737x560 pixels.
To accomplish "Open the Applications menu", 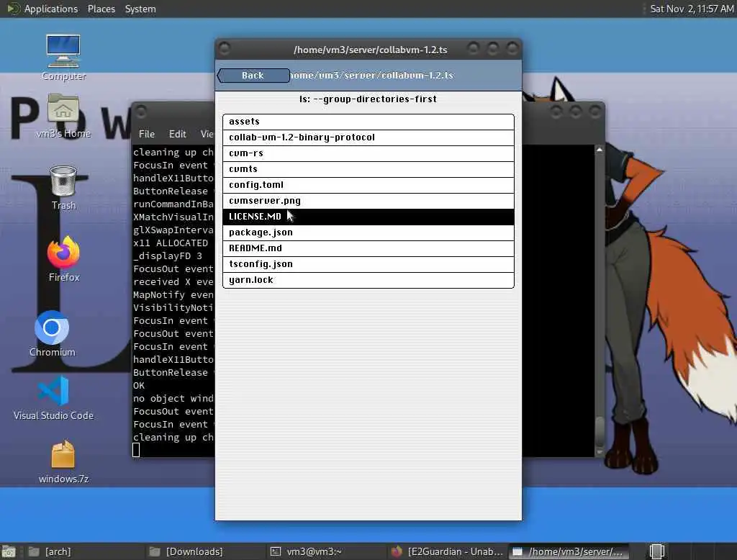I will click(51, 9).
